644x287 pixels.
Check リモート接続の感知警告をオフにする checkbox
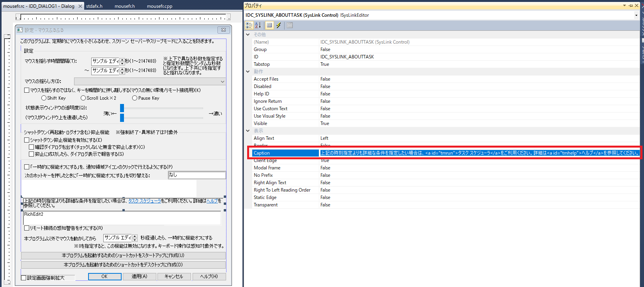point(27,228)
